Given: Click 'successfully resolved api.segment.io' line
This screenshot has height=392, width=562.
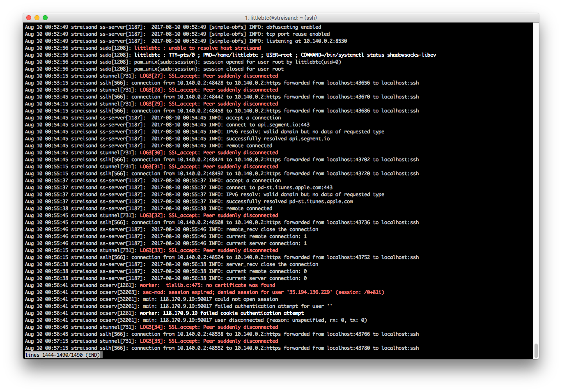Looking at the screenshot, I should (177, 139).
